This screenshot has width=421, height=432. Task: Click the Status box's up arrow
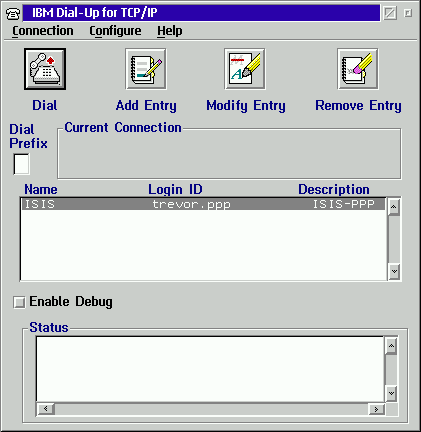click(x=391, y=346)
